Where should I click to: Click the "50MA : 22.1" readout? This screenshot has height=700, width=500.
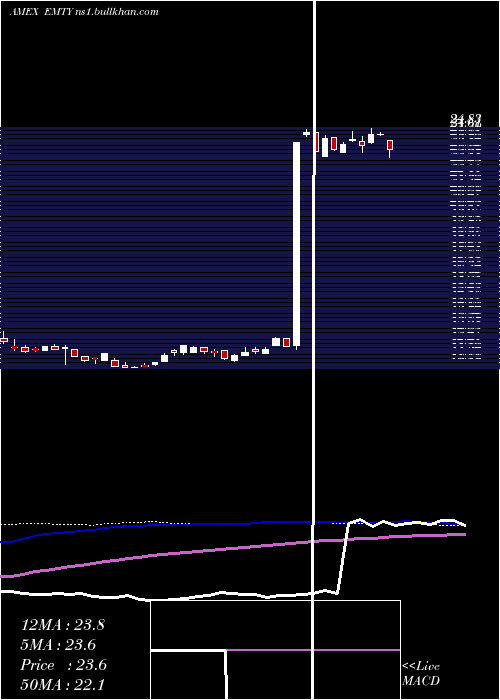tap(62, 684)
